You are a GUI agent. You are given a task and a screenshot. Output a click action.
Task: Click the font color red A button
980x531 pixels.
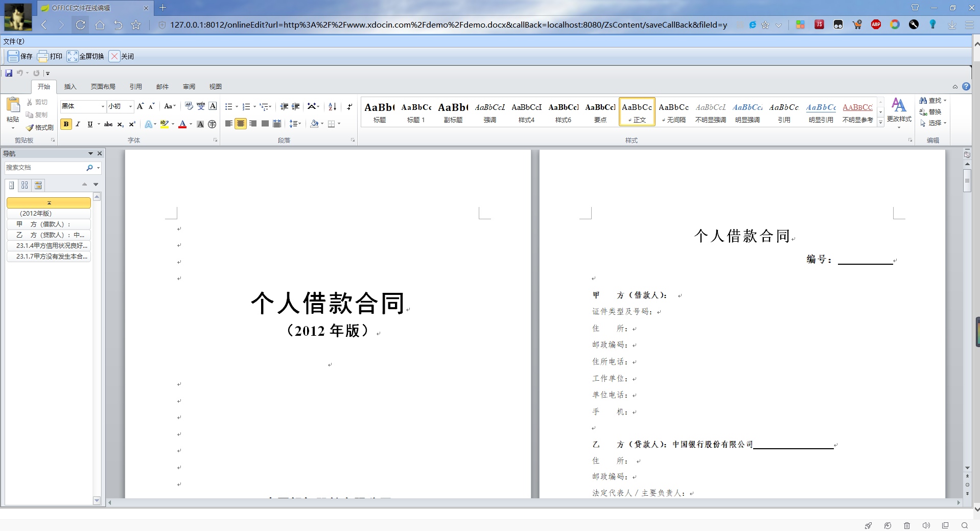coord(182,124)
